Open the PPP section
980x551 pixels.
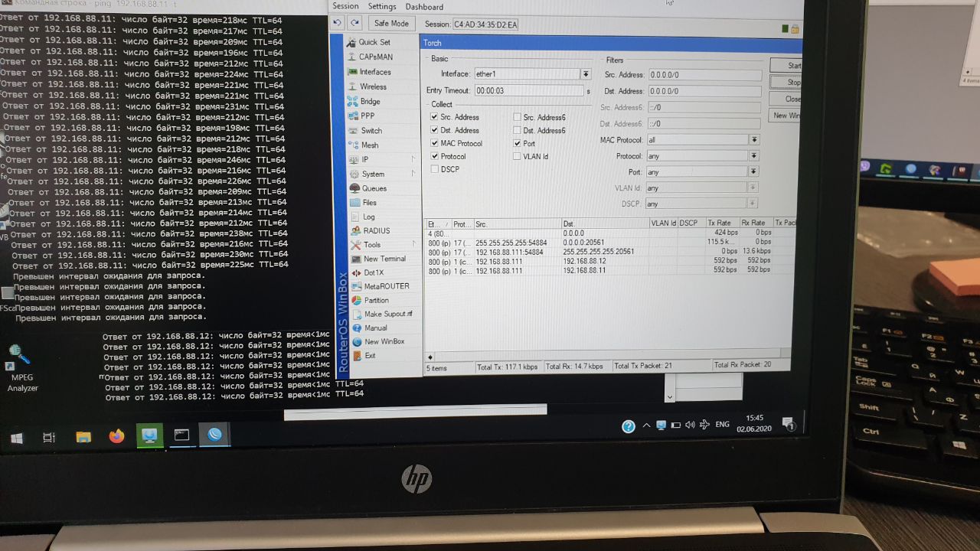point(367,116)
